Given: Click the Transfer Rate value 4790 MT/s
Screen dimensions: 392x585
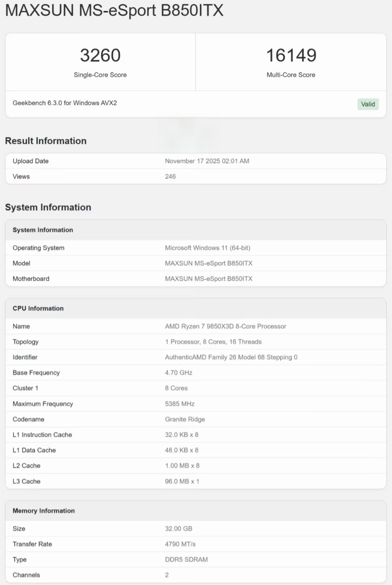Looking at the screenshot, I should [180, 544].
